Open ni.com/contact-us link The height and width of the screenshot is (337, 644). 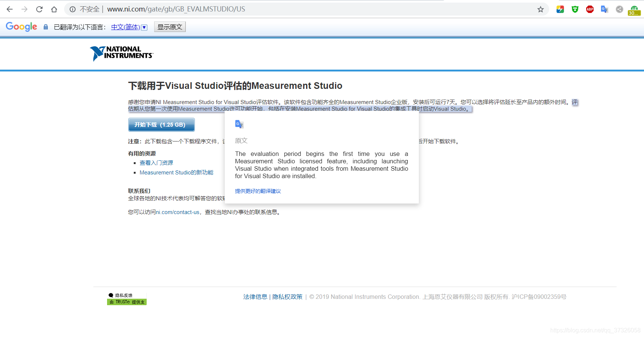pyautogui.click(x=177, y=212)
